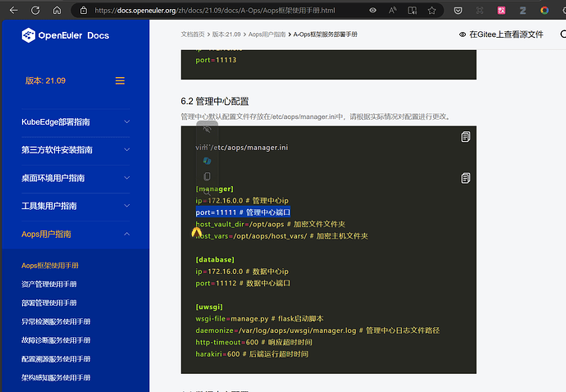Expand KubeEdge部署指南 section
The width and height of the screenshot is (566, 392).
tap(126, 122)
